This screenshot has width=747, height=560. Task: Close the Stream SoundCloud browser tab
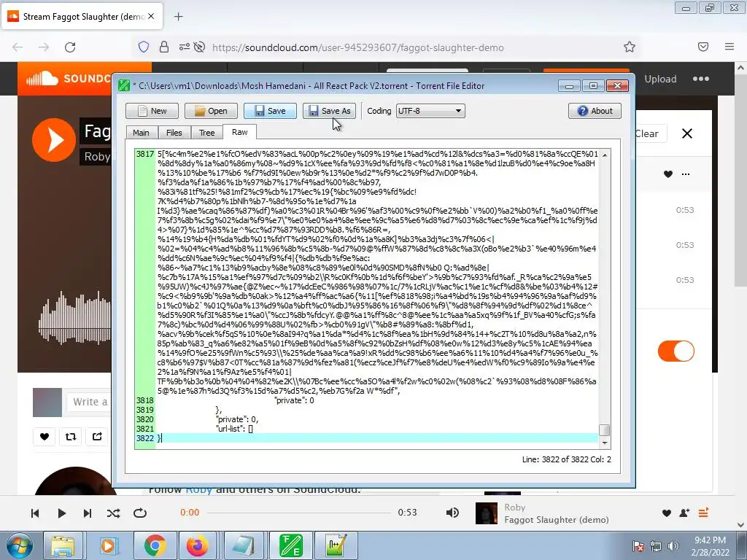(151, 16)
